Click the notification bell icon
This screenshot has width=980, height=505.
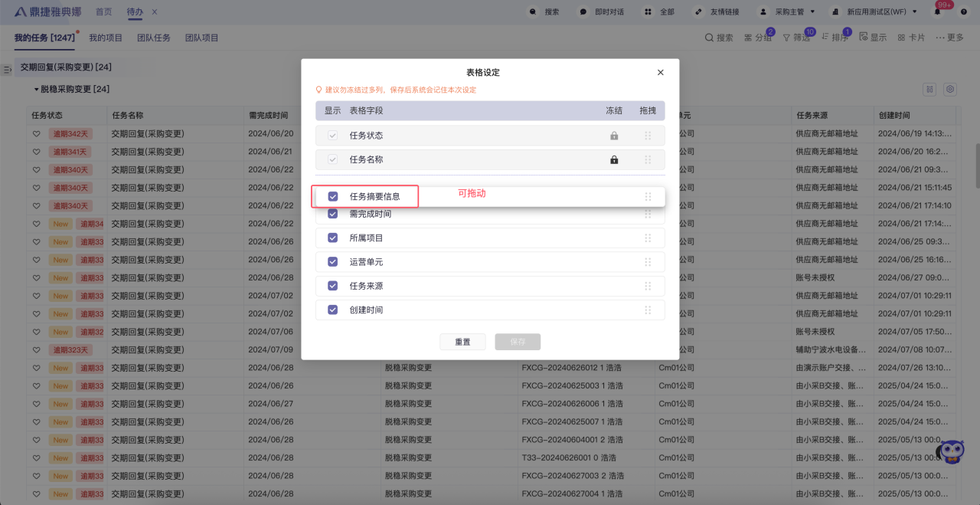click(x=937, y=12)
